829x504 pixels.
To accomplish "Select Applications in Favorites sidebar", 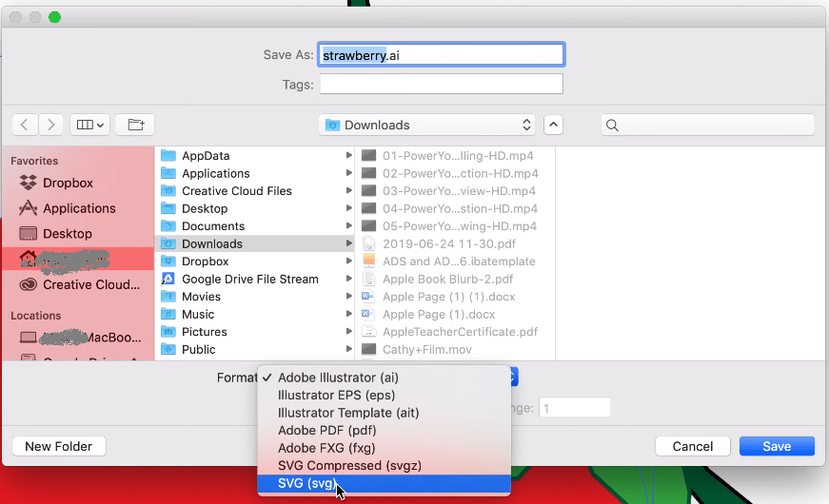I will coord(78,208).
